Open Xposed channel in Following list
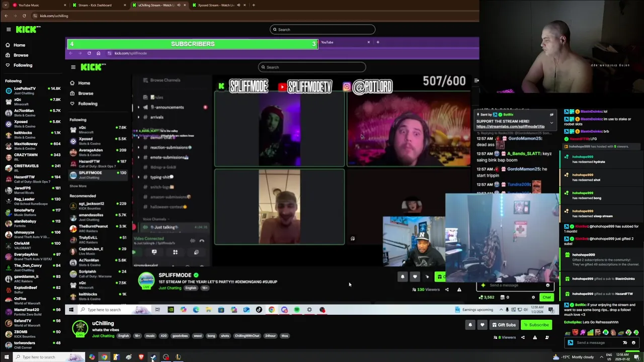Viewport: 644px width, 362px height. point(33,124)
